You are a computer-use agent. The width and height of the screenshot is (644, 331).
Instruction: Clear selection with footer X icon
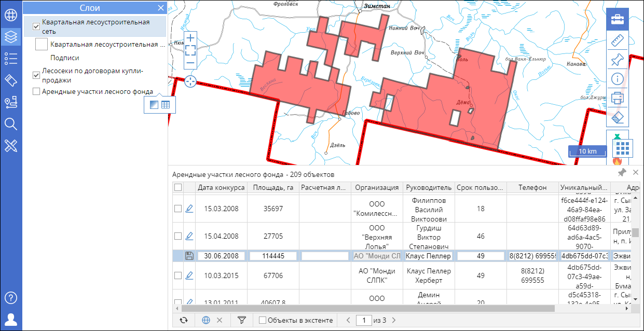pyautogui.click(x=220, y=320)
